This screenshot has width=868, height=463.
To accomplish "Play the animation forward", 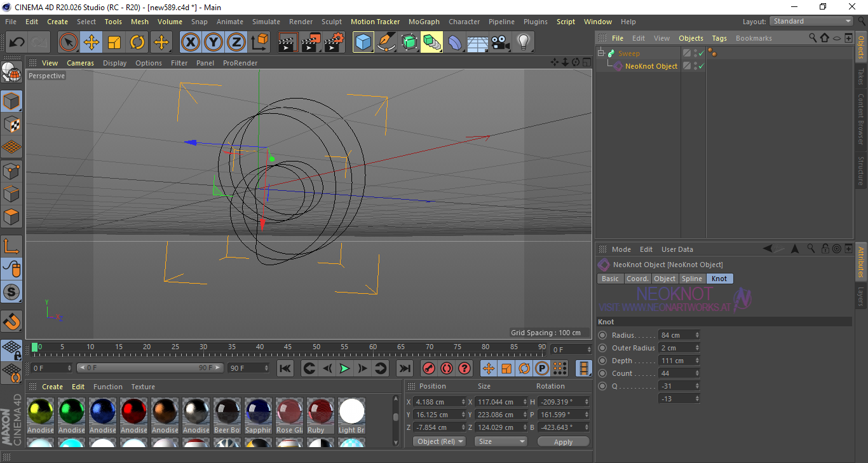I will (344, 368).
